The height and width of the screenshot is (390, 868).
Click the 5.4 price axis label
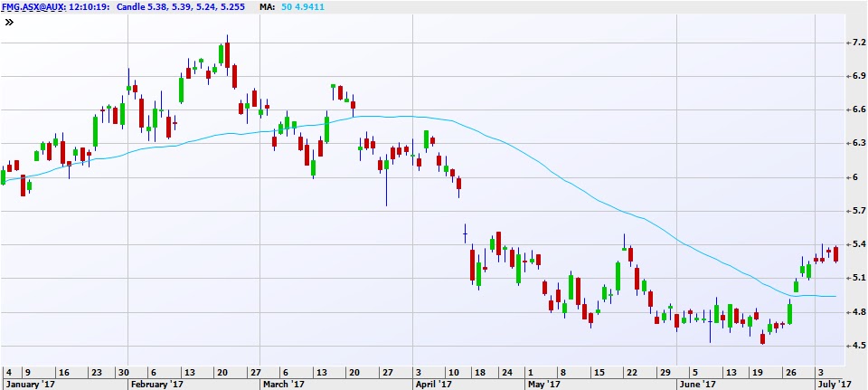(859, 244)
